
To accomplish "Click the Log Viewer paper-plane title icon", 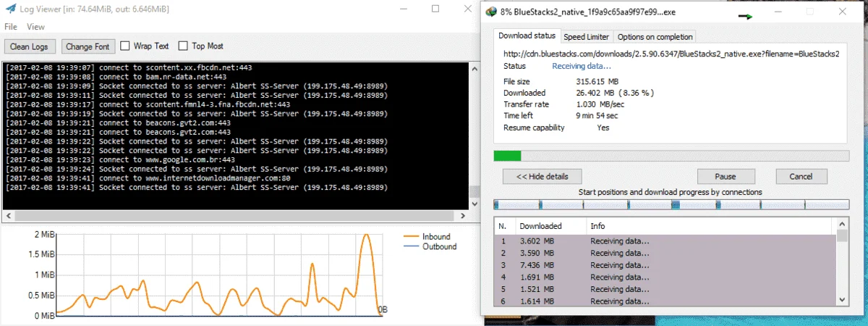I will tap(10, 9).
